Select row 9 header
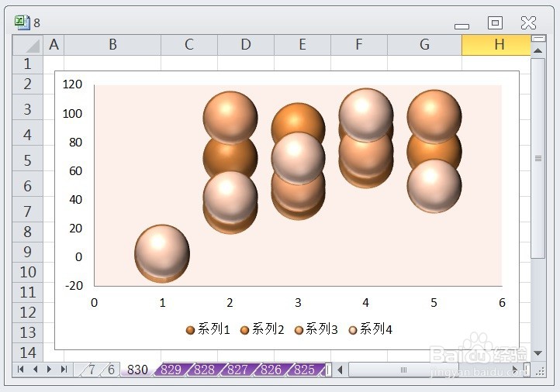Viewport: 560px width, 392px height. click(27, 253)
